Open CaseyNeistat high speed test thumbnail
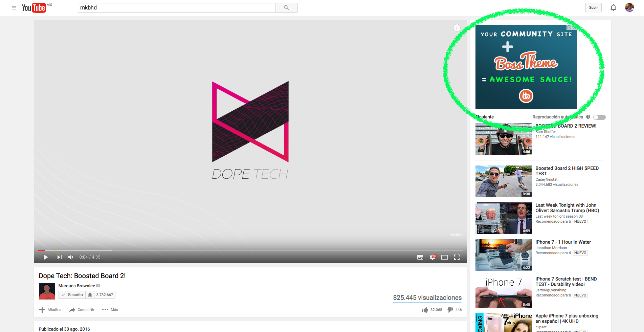This screenshot has width=644, height=332. (504, 181)
